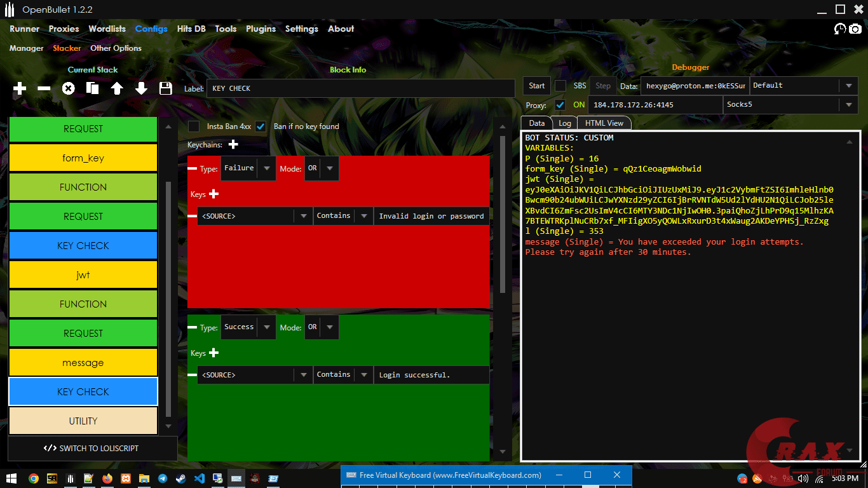Remove the selected block with minus icon

pyautogui.click(x=44, y=89)
